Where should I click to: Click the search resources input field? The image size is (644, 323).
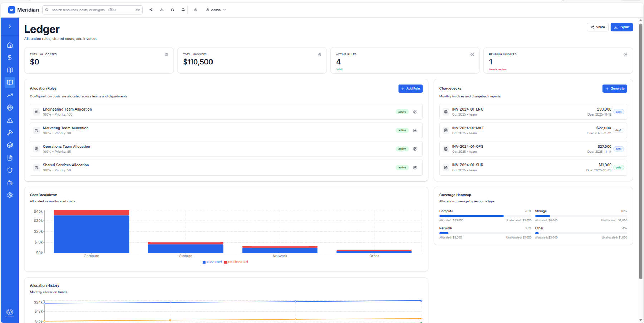click(92, 10)
